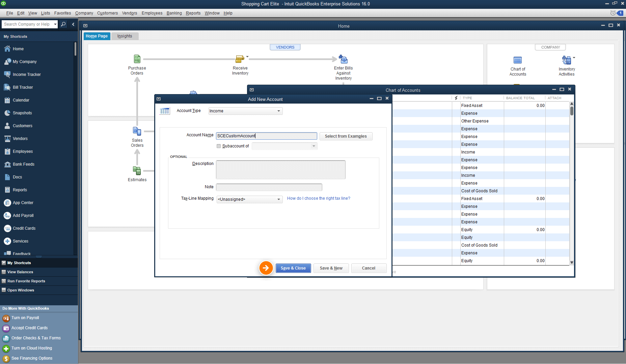The height and width of the screenshot is (364, 626).
Task: Expand the Search Company or Help dropdown arrow
Action: (55, 24)
